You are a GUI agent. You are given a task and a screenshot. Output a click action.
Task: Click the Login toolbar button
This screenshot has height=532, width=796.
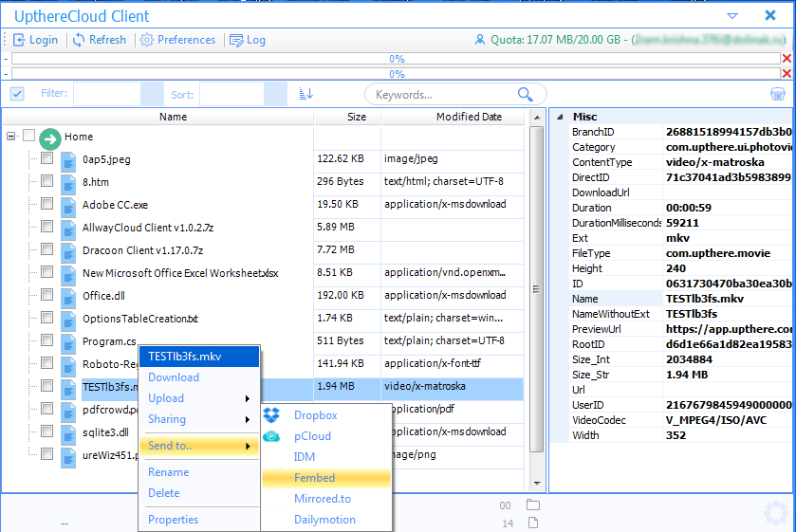pyautogui.click(x=35, y=40)
